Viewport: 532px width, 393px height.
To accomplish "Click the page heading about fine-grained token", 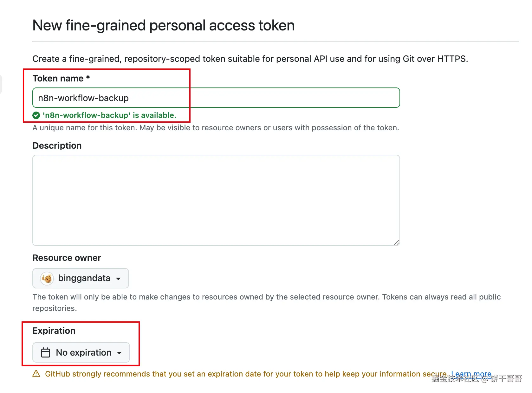I will (164, 25).
